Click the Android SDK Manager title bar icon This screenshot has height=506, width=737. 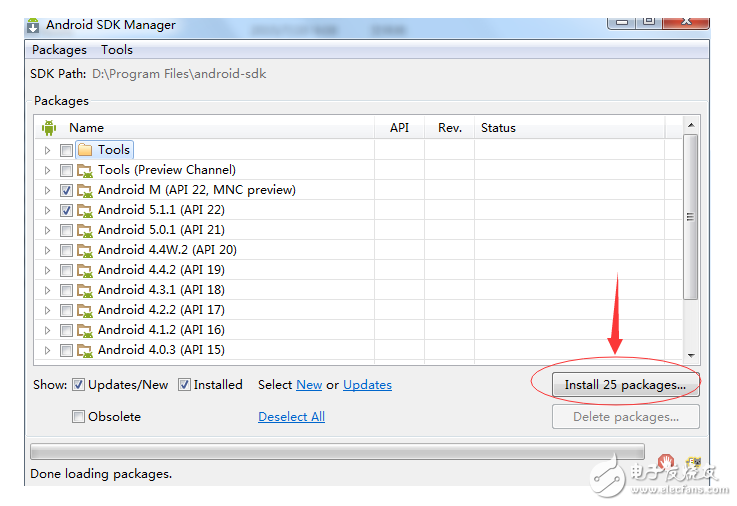[33, 25]
